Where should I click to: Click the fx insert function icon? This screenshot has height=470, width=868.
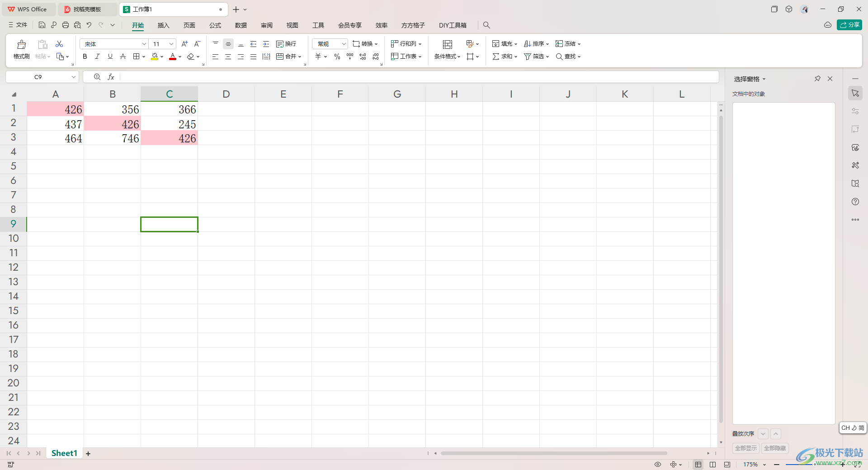111,77
